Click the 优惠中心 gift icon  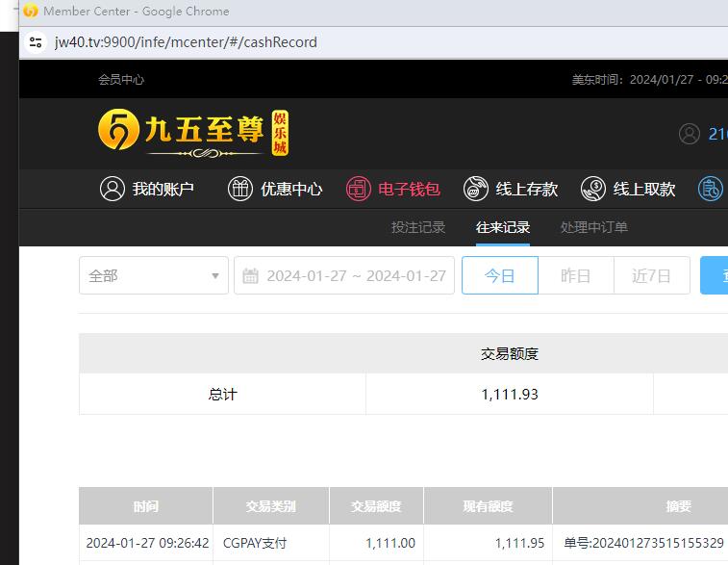(240, 189)
